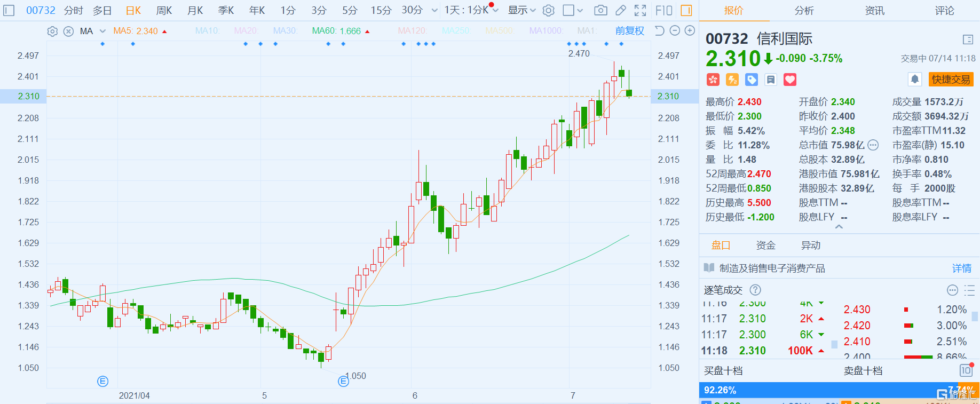This screenshot has height=404, width=980.
Task: Select the 15分 interval
Action: point(381,10)
